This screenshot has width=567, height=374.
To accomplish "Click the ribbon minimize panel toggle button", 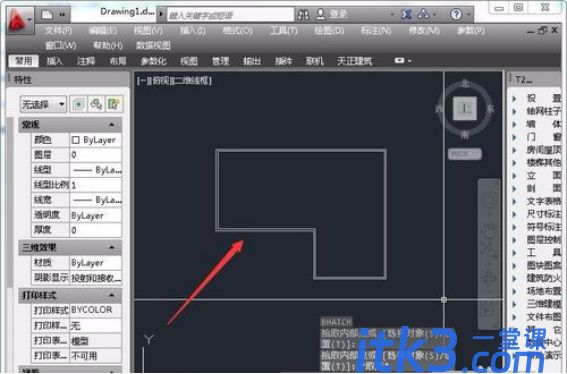I will point(400,60).
